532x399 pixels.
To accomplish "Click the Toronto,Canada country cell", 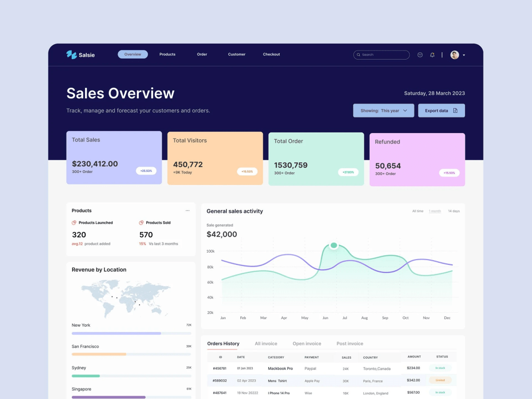I will click(377, 369).
